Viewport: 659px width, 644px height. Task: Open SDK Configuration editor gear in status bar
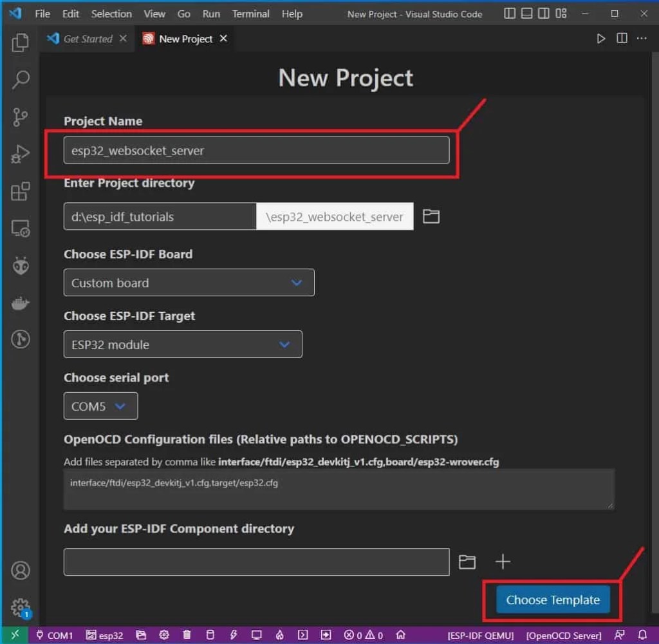pos(163,635)
